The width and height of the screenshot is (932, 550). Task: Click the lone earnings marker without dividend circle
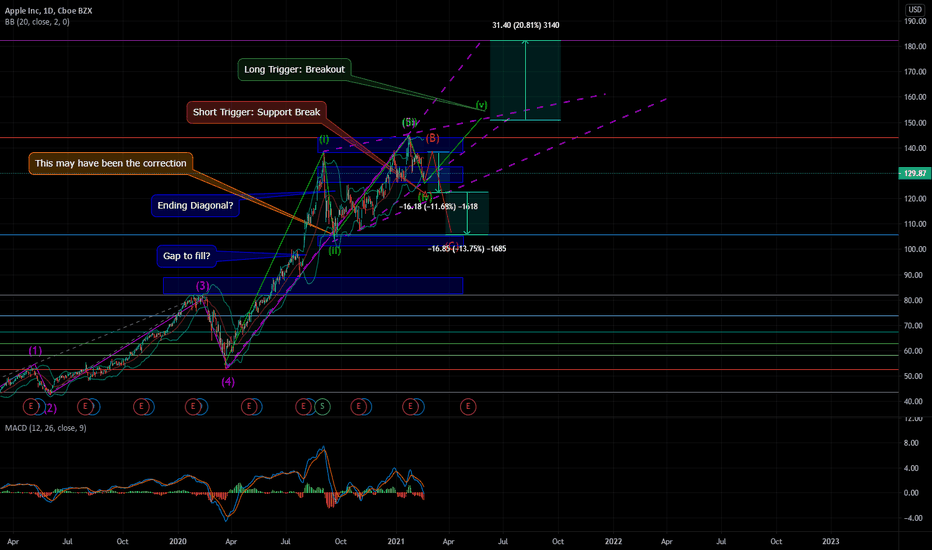coord(468,407)
